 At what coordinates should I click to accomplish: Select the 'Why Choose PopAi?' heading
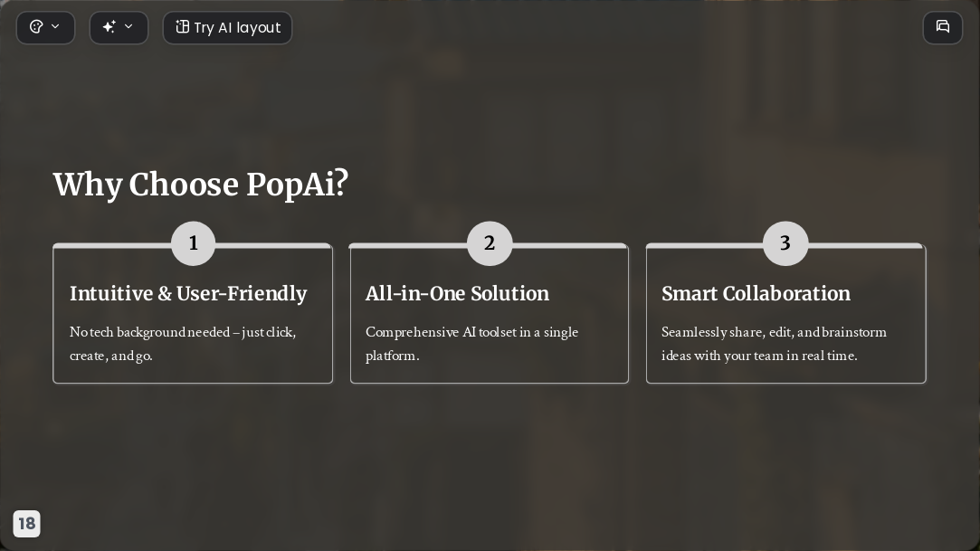[x=201, y=185]
